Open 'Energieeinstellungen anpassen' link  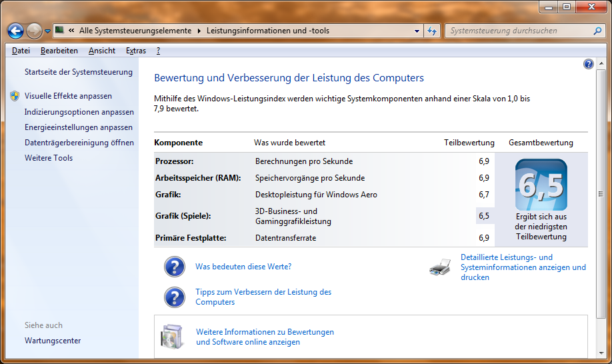click(x=79, y=127)
